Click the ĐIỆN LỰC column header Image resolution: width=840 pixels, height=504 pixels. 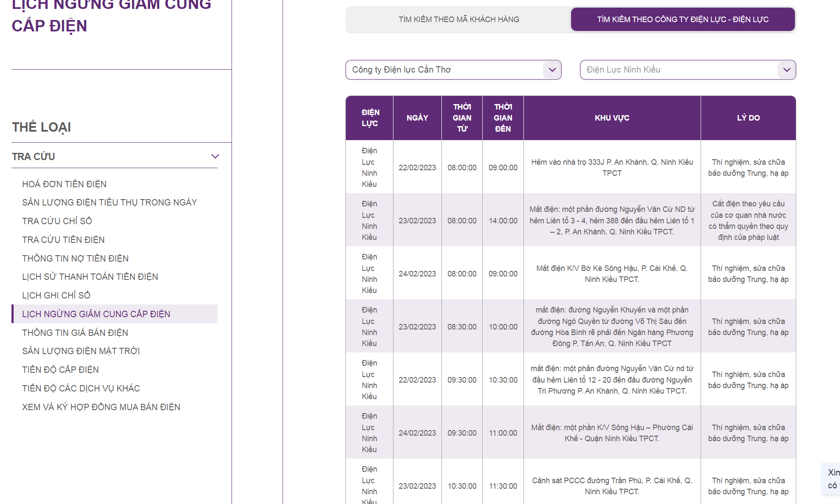(370, 118)
